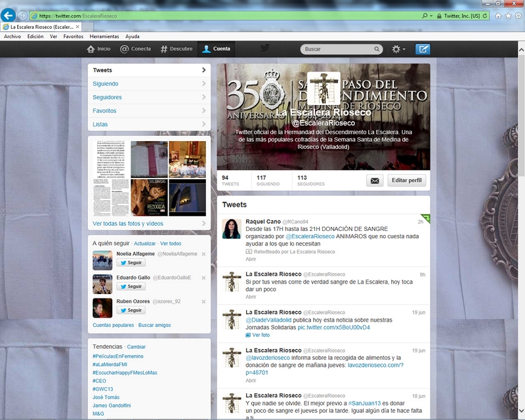The height and width of the screenshot is (420, 525).
Task: Dismiss Noelia Alfageme suggestion
Action: coord(203,254)
